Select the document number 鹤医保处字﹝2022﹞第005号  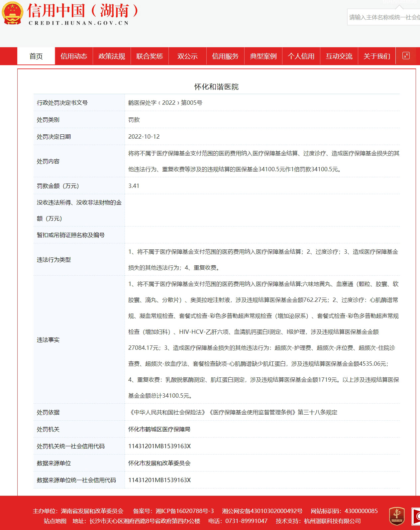click(165, 103)
